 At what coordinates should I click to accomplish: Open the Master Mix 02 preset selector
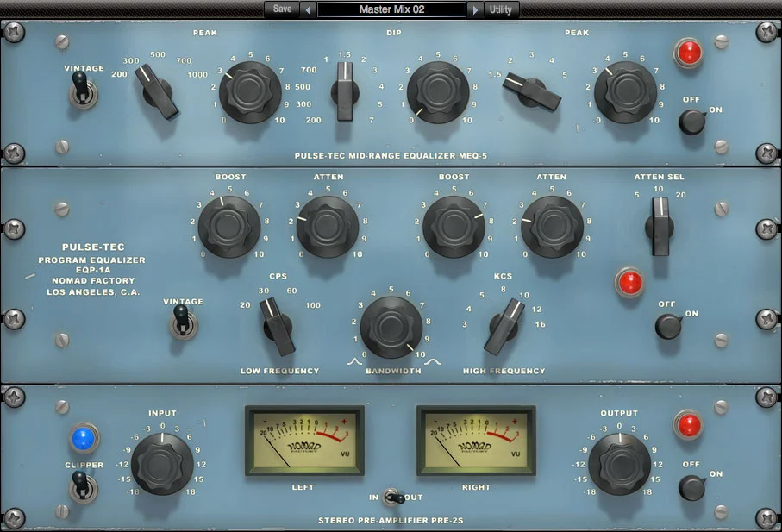tap(391, 9)
